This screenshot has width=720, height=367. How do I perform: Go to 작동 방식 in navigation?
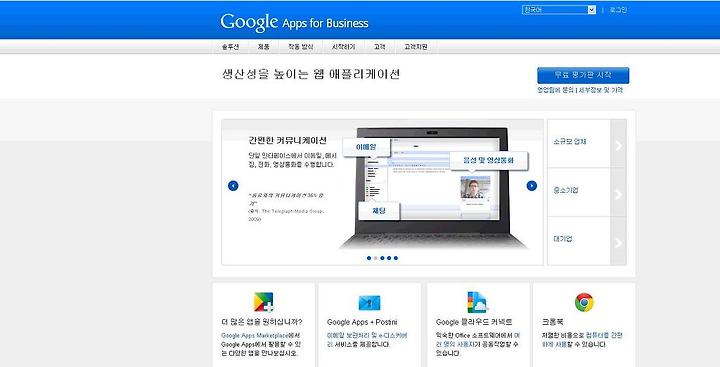[x=301, y=47]
